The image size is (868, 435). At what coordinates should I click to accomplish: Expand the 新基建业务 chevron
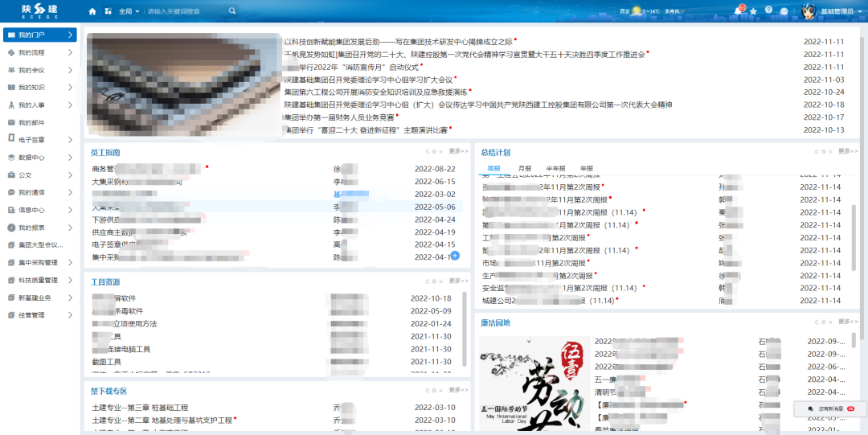[x=70, y=298]
